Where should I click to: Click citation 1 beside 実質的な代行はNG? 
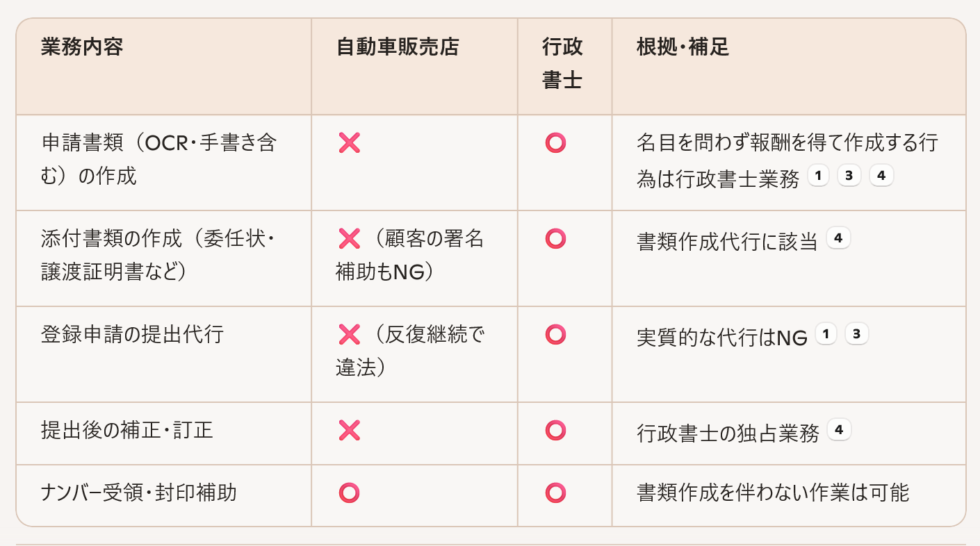[826, 335]
